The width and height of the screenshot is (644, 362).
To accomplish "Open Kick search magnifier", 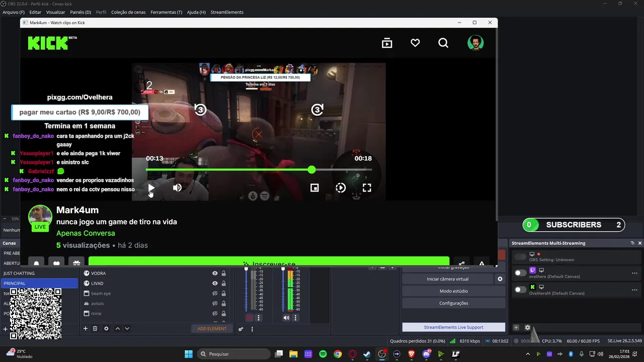I will 443,43.
